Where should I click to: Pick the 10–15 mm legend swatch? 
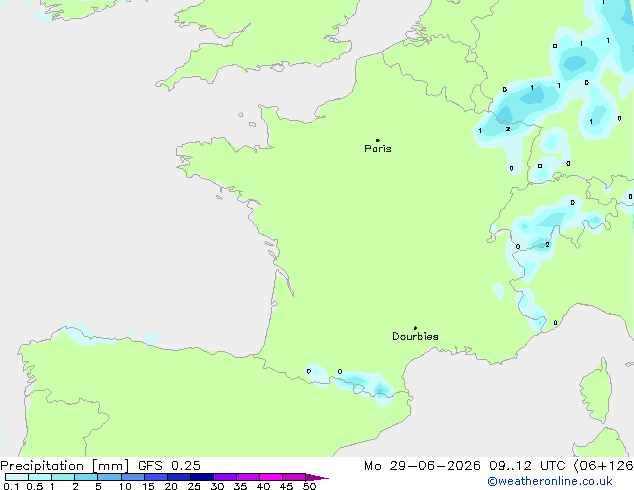click(x=133, y=477)
